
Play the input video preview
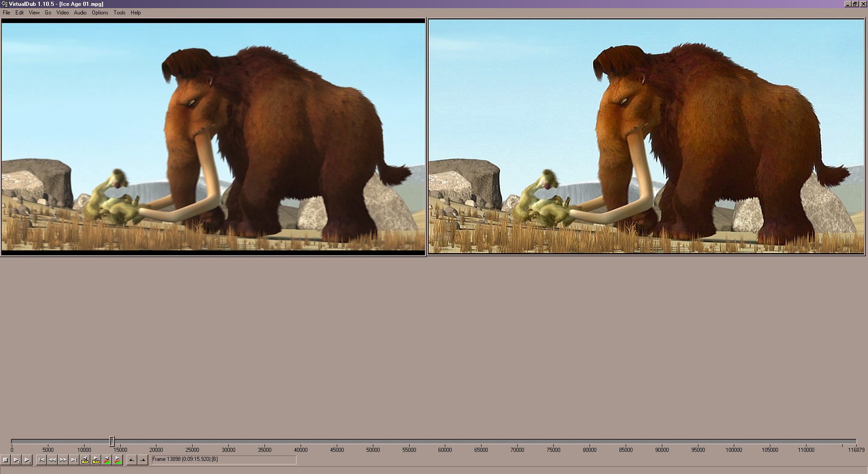(x=16, y=460)
